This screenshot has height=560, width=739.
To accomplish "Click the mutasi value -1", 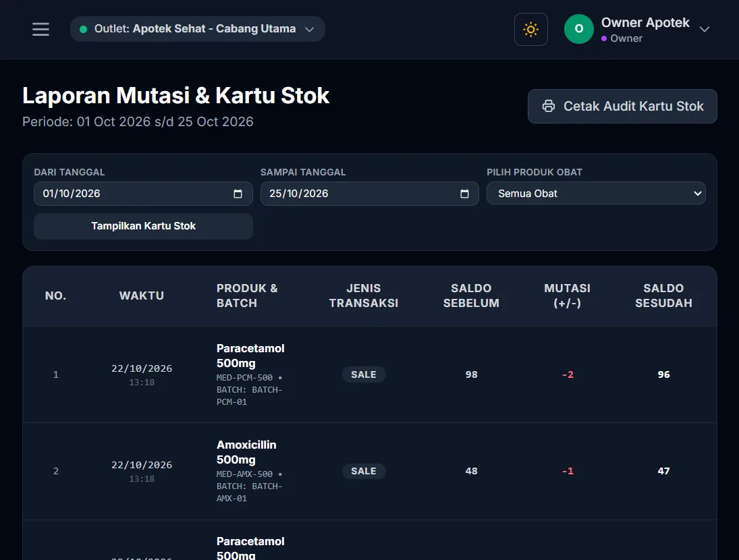I will 568,471.
